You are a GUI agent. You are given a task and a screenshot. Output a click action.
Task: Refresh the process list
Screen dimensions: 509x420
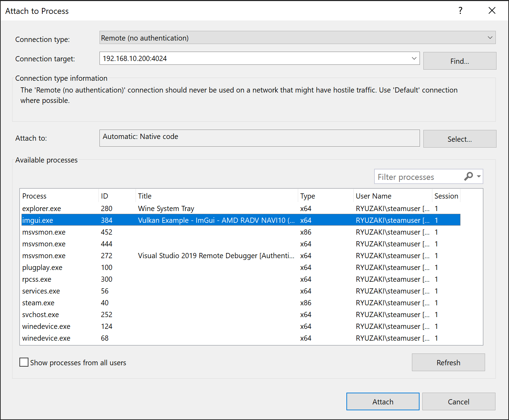tap(448, 362)
